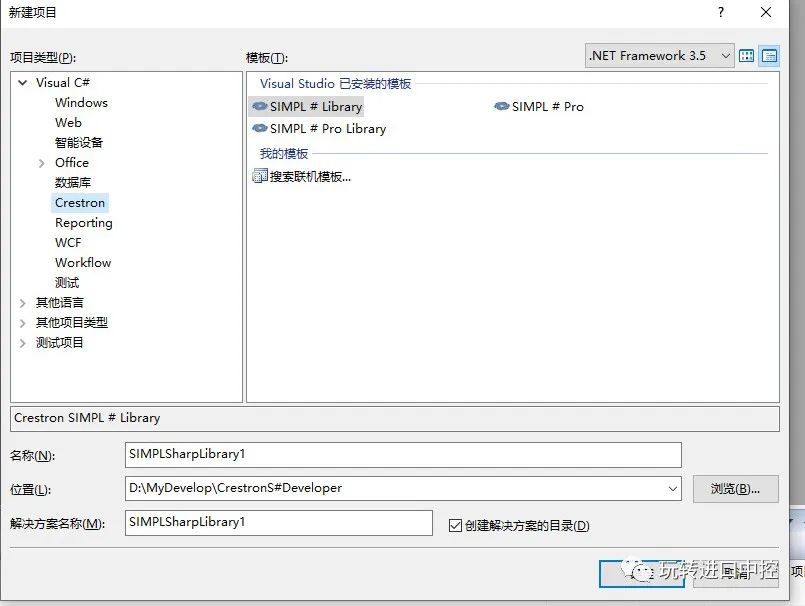Click the solution name input field
805x606 pixels.
point(279,522)
